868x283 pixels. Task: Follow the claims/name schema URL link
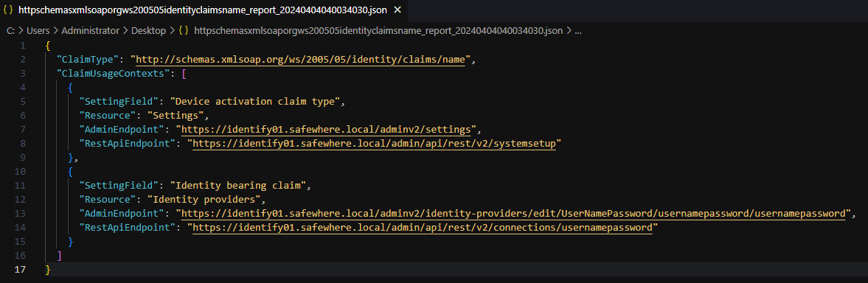(x=302, y=60)
